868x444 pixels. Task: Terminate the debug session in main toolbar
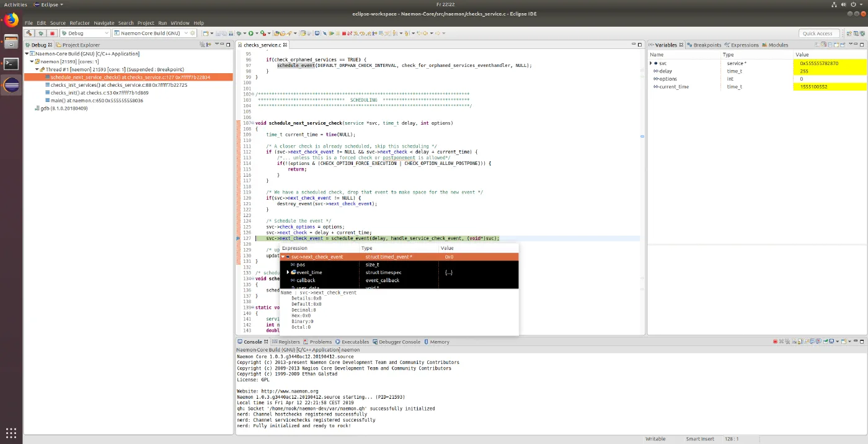(x=345, y=33)
